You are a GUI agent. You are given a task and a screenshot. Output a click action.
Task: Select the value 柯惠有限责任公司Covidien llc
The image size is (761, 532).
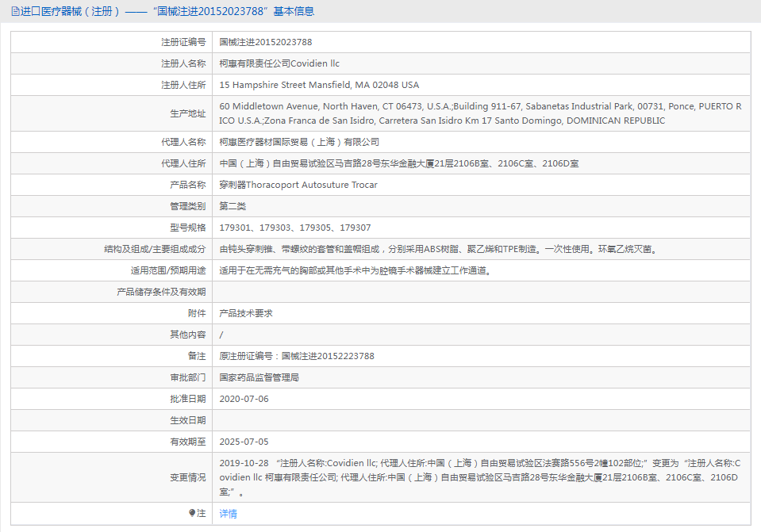[x=279, y=63]
